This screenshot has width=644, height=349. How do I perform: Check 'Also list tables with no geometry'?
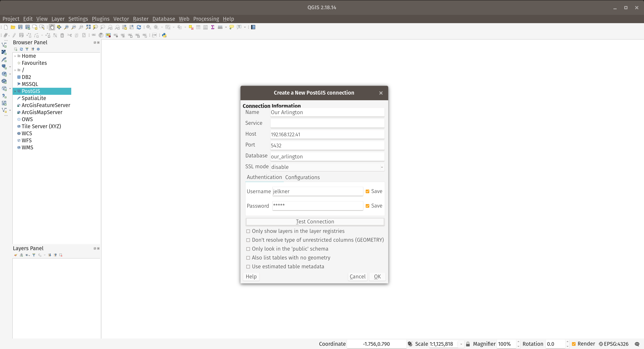248,258
